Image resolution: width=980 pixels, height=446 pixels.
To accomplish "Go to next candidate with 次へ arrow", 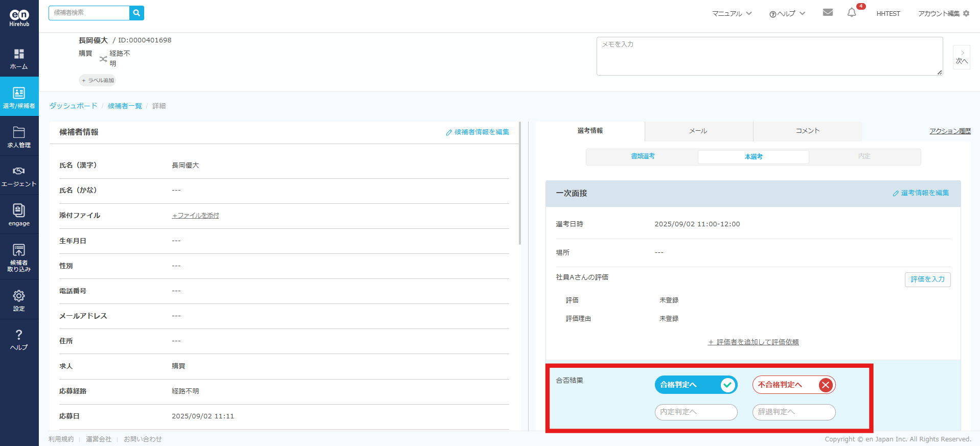I will [x=962, y=57].
